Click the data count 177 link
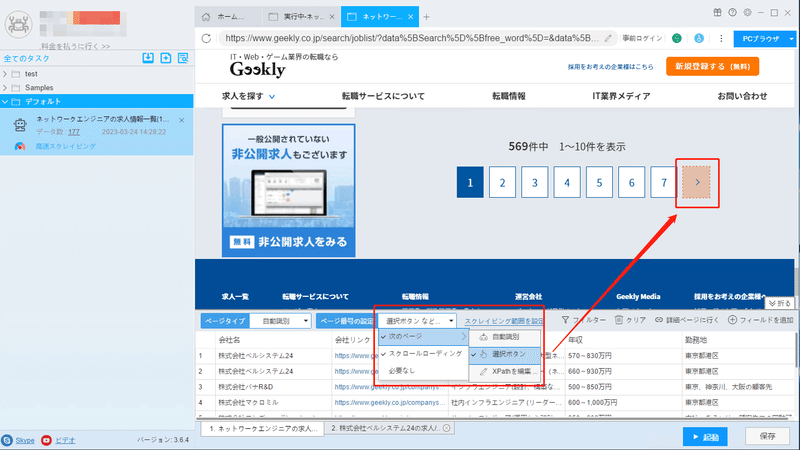The width and height of the screenshot is (800, 450). [x=74, y=132]
